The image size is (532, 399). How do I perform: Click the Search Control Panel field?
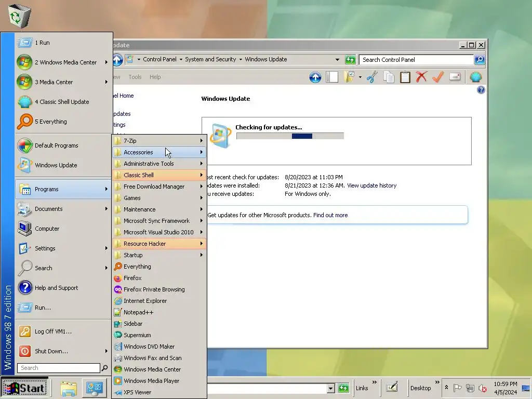[416, 60]
